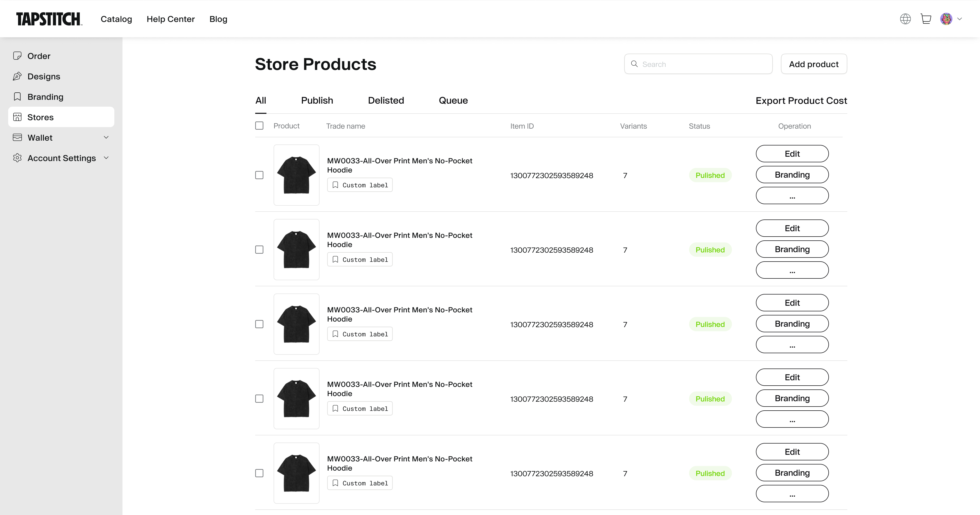Viewport: 980px width, 515px height.
Task: Open the shopping cart icon
Action: [926, 19]
